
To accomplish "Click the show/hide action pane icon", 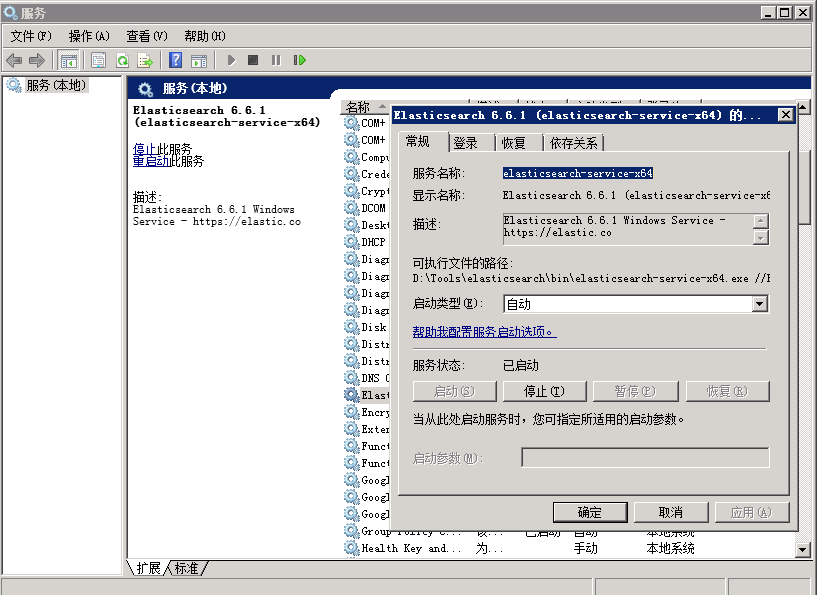I will click(x=199, y=60).
